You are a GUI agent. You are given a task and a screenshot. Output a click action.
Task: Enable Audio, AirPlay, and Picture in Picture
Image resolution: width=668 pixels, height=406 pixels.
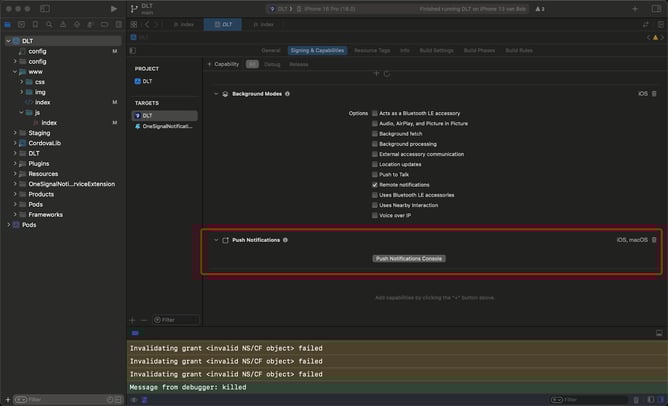pyautogui.click(x=374, y=124)
